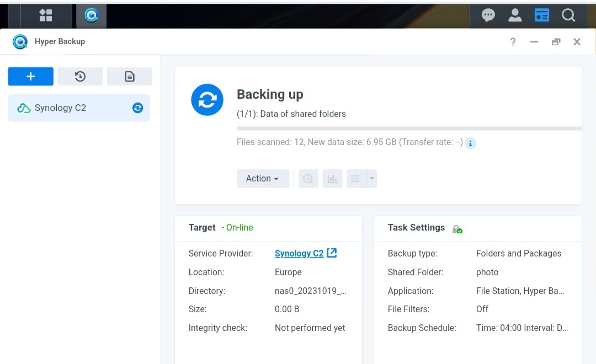Image resolution: width=596 pixels, height=364 pixels.
Task: Click the File Filters value Off
Action: [482, 309]
